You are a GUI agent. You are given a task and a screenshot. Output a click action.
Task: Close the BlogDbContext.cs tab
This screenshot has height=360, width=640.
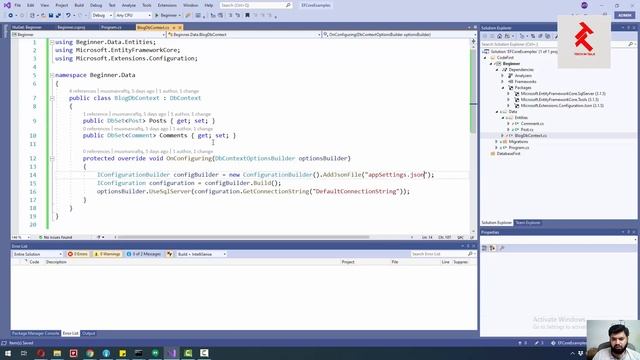180,27
